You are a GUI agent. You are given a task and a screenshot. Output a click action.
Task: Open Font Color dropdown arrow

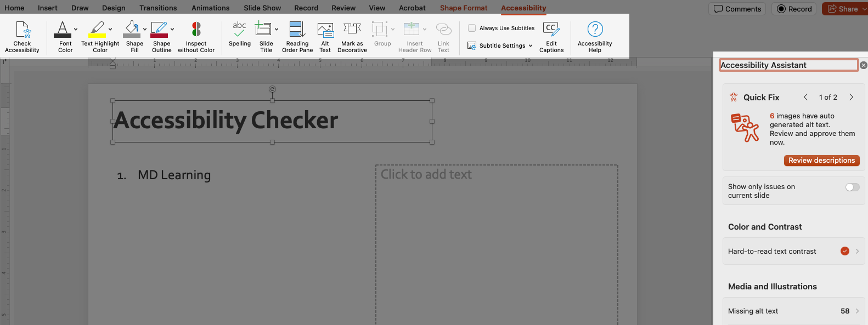(76, 29)
